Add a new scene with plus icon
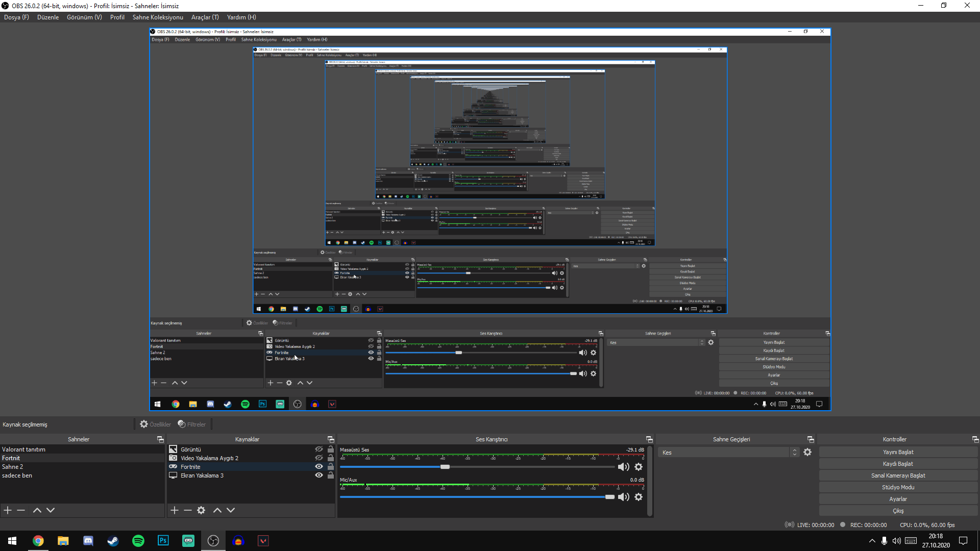Screen dimensions: 980x551 point(8,510)
